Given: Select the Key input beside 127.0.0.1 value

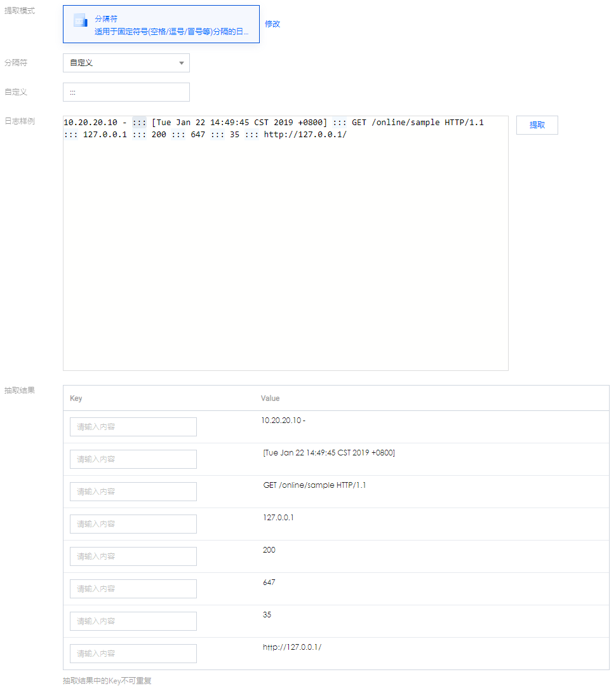Looking at the screenshot, I should (133, 524).
